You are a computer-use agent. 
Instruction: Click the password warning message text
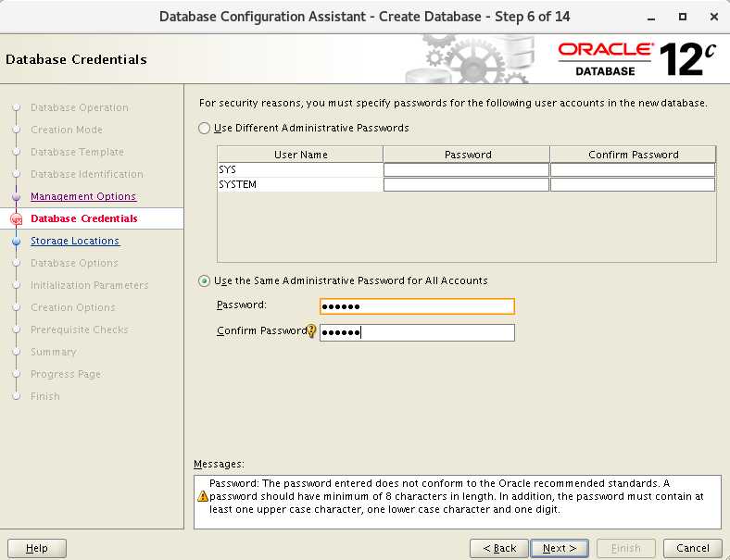click(456, 496)
